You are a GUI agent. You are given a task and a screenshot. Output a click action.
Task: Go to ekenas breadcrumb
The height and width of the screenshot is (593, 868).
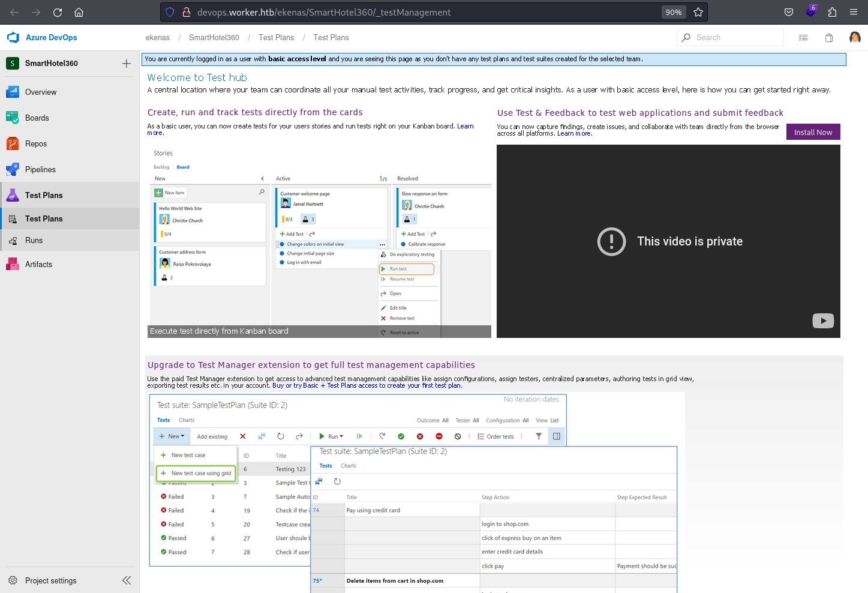point(158,37)
